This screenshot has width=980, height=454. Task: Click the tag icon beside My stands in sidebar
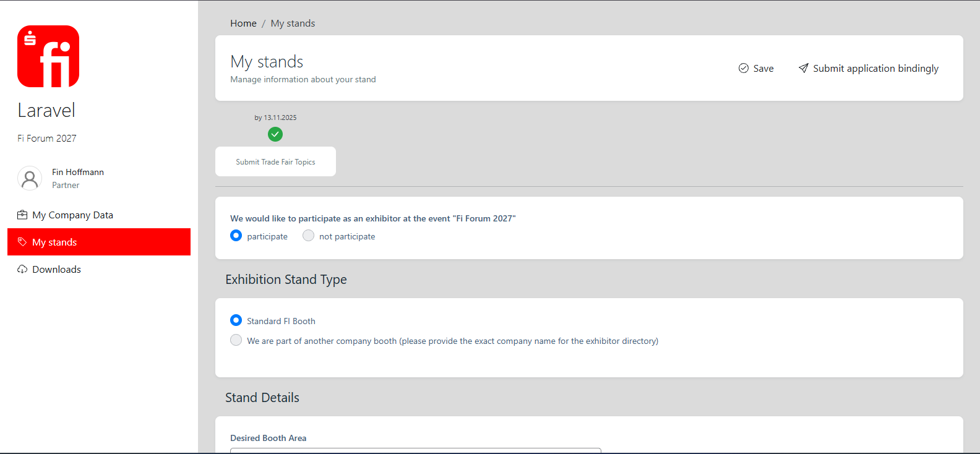tap(22, 242)
